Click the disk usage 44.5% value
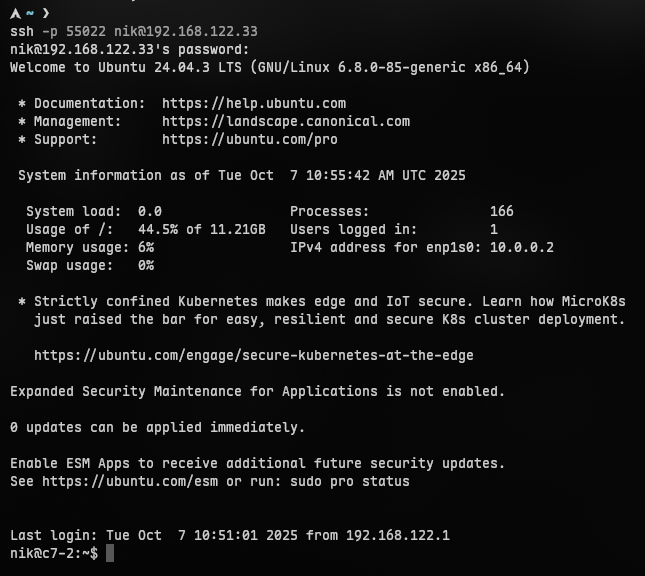645x576 pixels. (x=158, y=229)
